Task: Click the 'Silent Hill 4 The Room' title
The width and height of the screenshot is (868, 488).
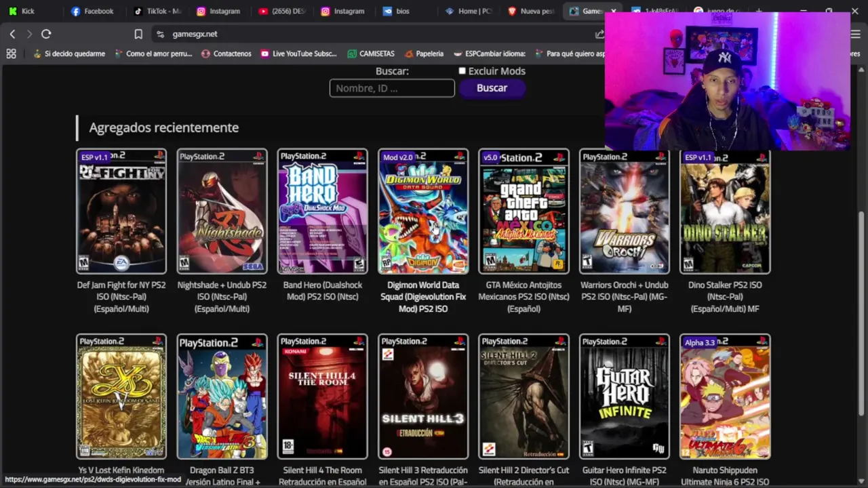Action: pyautogui.click(x=322, y=476)
